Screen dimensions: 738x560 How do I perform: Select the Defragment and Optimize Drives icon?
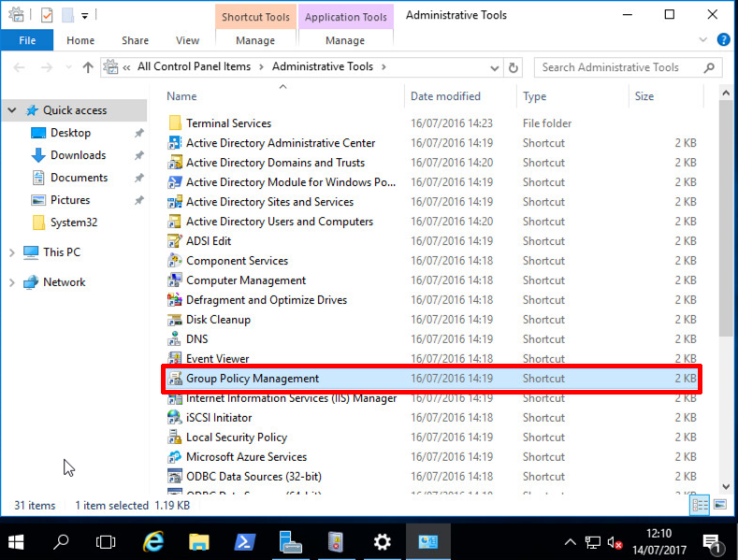(175, 300)
